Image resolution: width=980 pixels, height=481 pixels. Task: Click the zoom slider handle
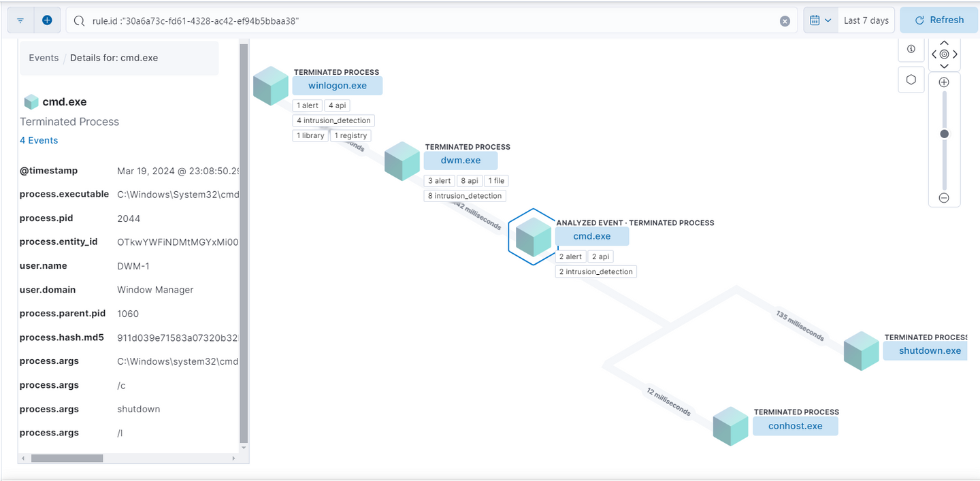[x=944, y=134]
